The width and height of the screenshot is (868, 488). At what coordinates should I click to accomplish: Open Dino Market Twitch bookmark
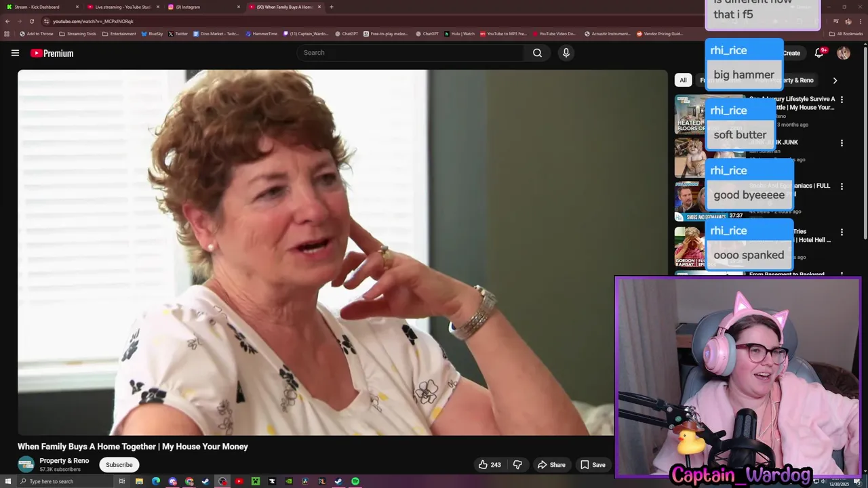(x=216, y=34)
